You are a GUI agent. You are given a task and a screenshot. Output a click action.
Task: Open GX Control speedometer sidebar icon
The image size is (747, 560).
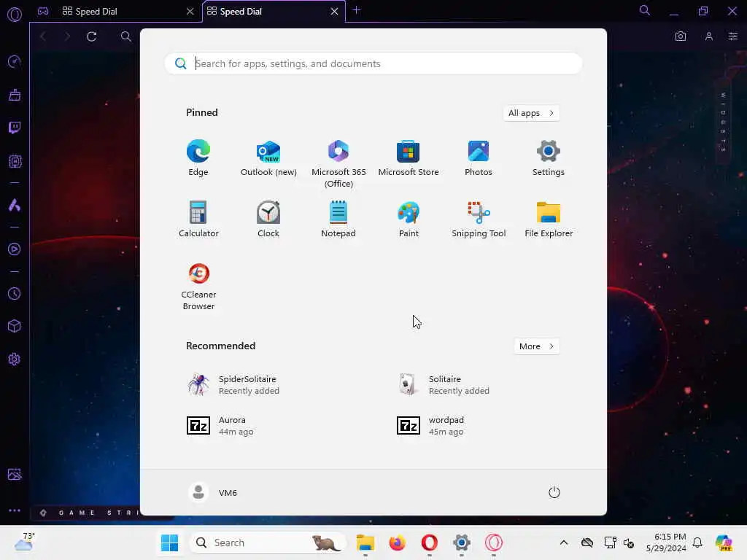pos(15,61)
